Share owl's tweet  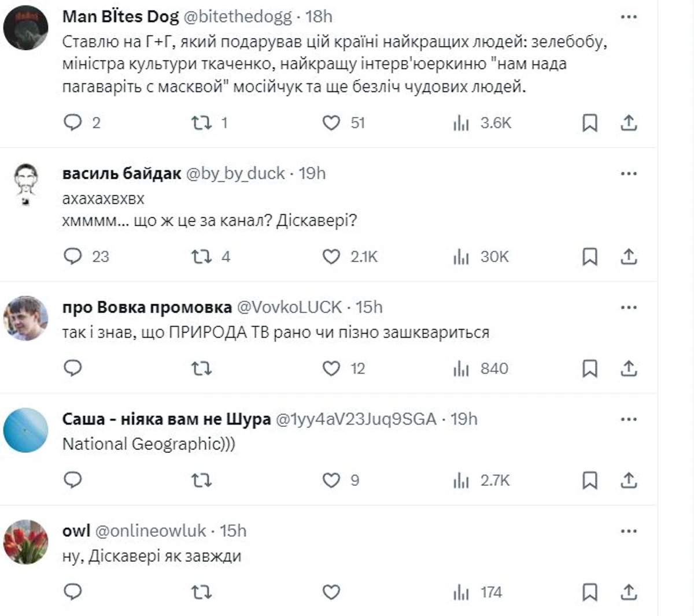point(629,592)
